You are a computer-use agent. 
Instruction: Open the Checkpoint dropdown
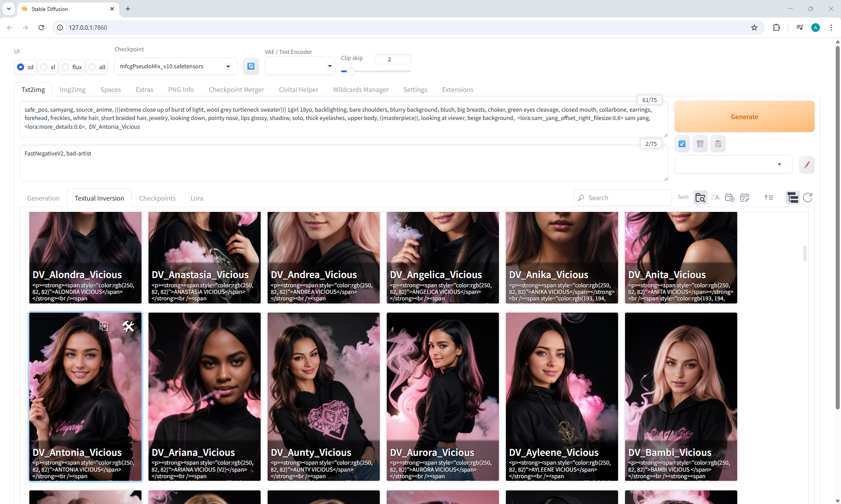(x=175, y=66)
